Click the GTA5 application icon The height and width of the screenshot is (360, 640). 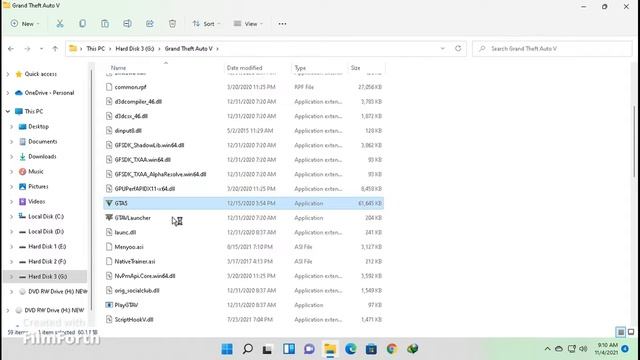(109, 203)
